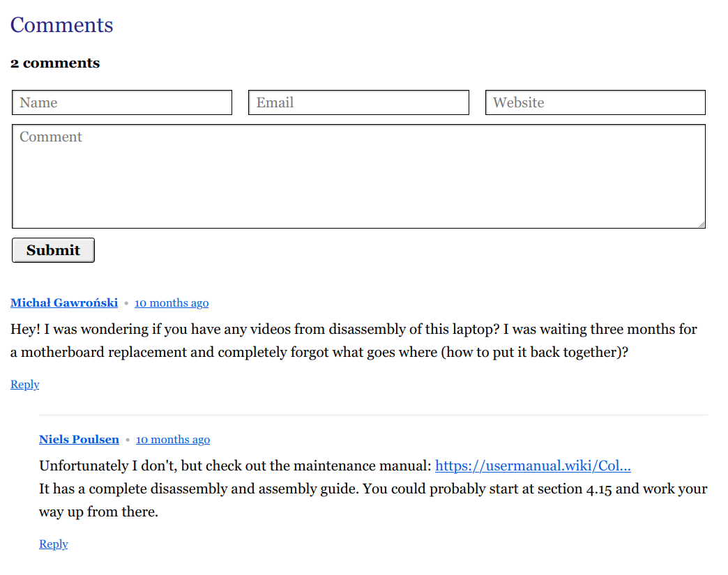
Task: Click inside the Comment text area
Action: [x=358, y=176]
